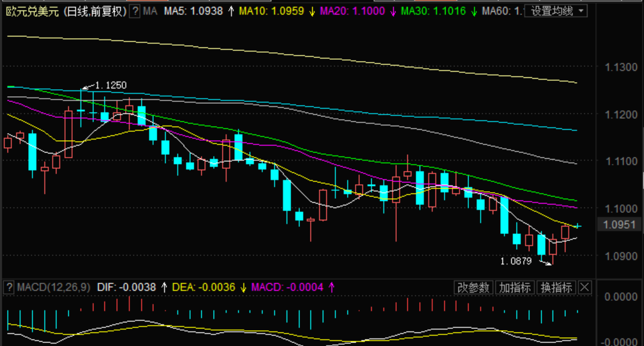Select the MA10: 1.0959 value
The width and height of the screenshot is (644, 346).
(x=271, y=11)
